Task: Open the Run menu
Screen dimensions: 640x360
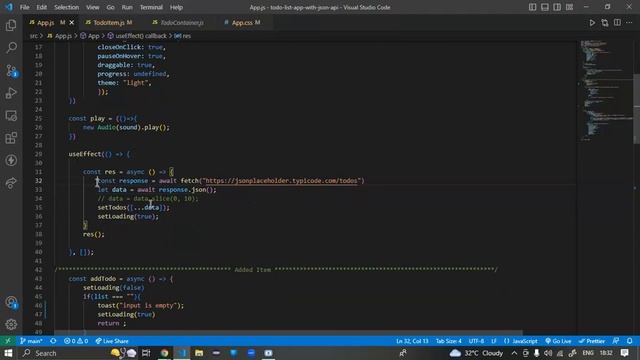Action: point(127,7)
